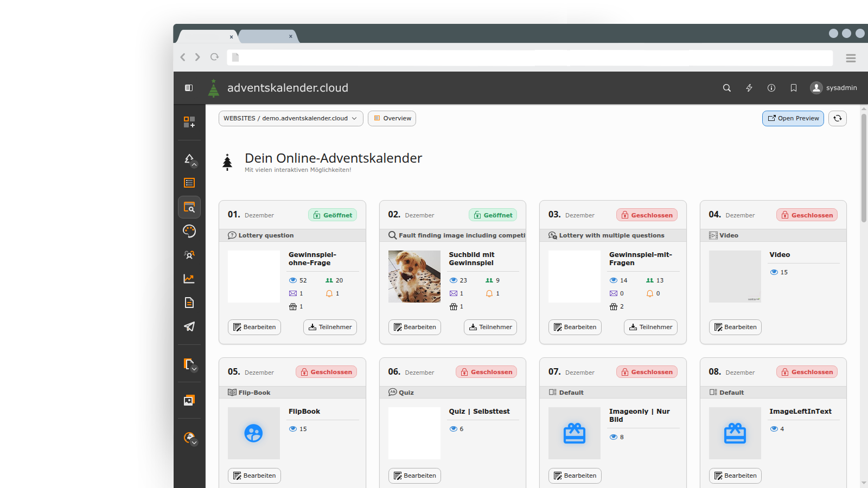Toggle the Geöffnet status on 02. Dezember

(x=493, y=215)
